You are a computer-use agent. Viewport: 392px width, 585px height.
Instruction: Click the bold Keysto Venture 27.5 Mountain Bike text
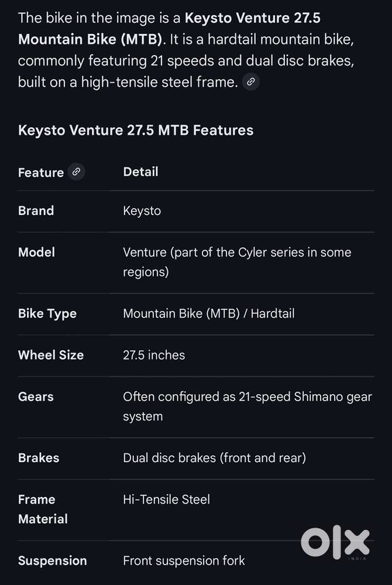pyautogui.click(x=170, y=29)
